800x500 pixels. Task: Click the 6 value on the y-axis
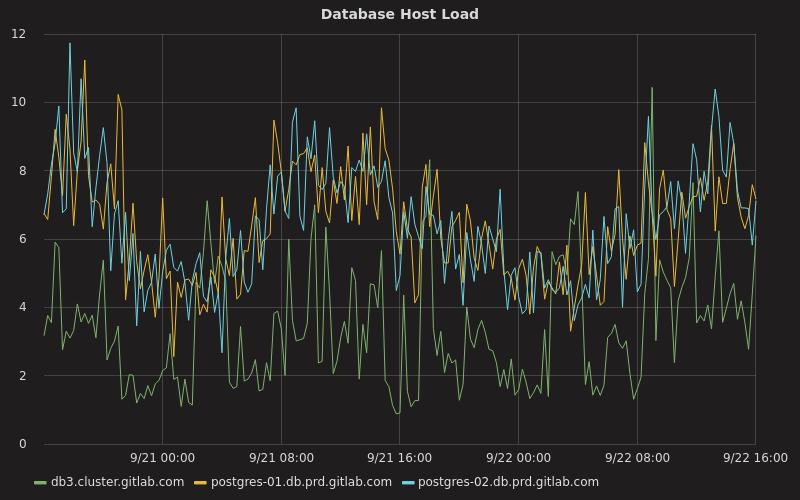[x=23, y=239]
